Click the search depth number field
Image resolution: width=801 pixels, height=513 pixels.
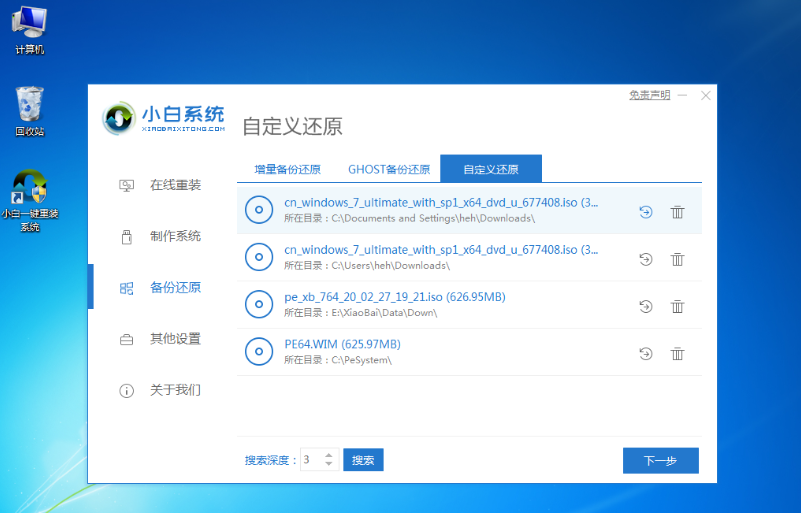pyautogui.click(x=310, y=460)
